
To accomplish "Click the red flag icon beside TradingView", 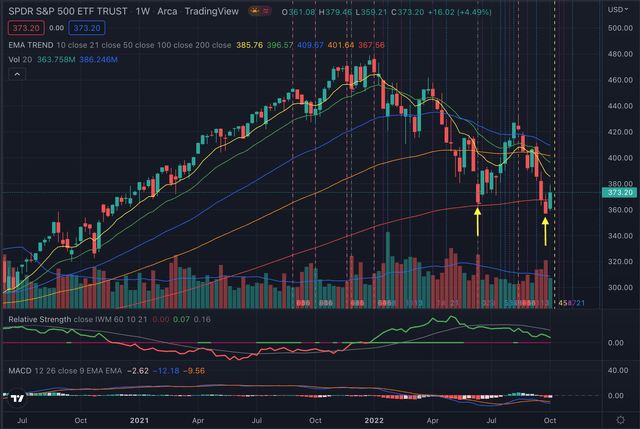I will click(266, 11).
